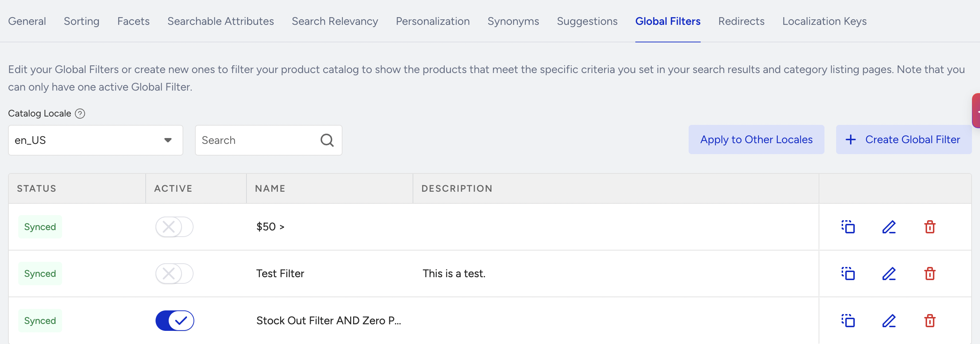This screenshot has height=344, width=980.
Task: Edit the Test Filter entry
Action: [889, 274]
